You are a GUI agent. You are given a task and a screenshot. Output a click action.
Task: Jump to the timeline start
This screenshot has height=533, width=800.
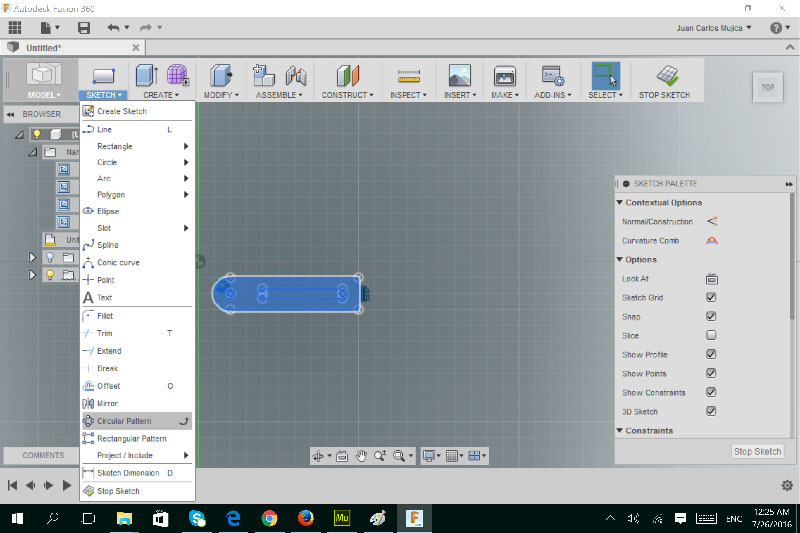tap(13, 485)
